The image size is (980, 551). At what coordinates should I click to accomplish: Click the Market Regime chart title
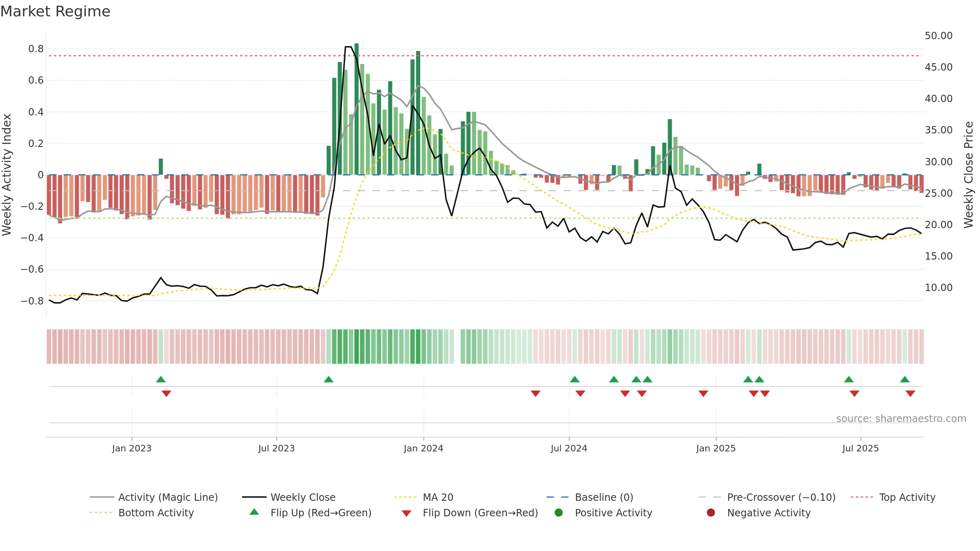pyautogui.click(x=55, y=11)
